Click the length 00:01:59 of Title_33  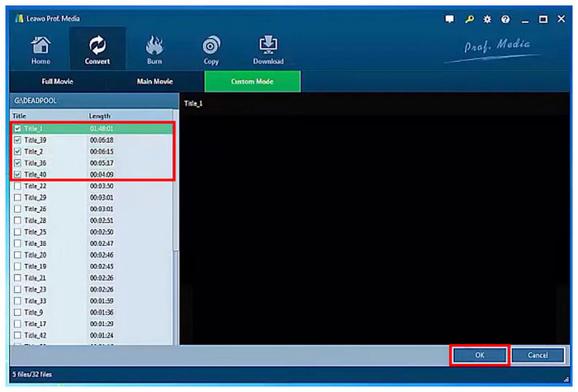click(x=102, y=301)
